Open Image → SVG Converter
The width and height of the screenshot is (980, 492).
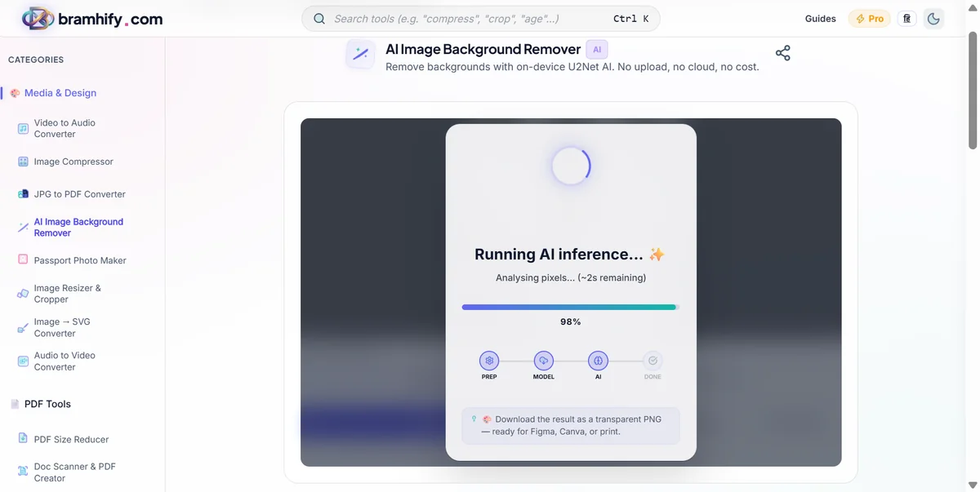coord(62,327)
